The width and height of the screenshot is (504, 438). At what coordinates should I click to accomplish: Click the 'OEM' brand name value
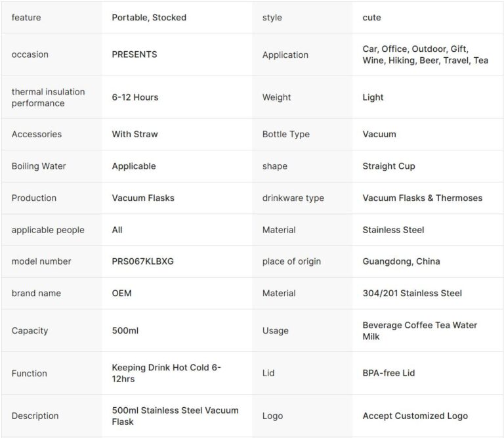tap(122, 293)
